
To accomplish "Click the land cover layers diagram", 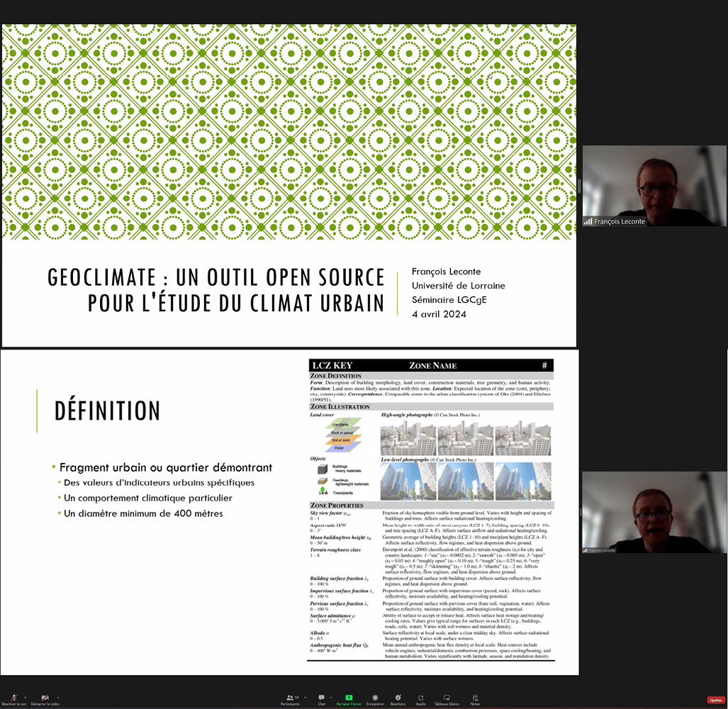I will [343, 435].
